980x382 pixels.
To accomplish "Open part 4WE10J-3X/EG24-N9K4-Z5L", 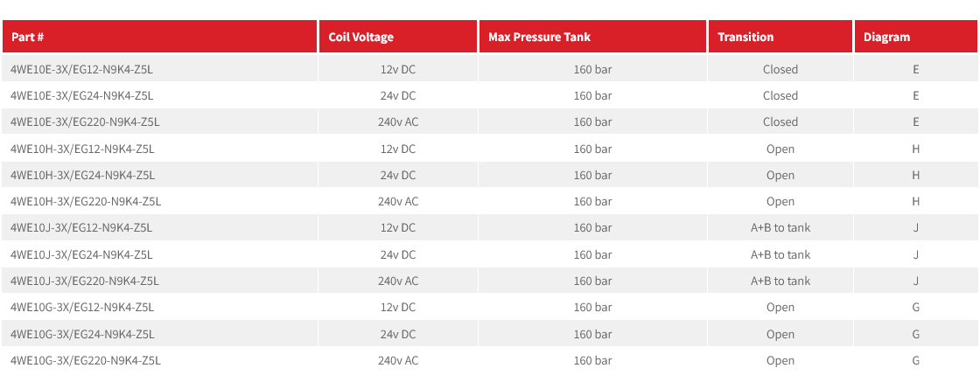I will click(81, 254).
